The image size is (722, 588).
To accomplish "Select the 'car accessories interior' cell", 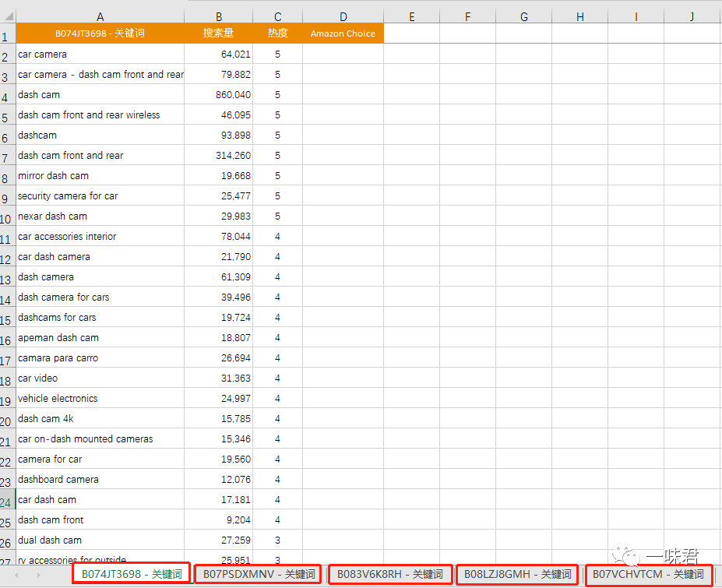I will 100,236.
